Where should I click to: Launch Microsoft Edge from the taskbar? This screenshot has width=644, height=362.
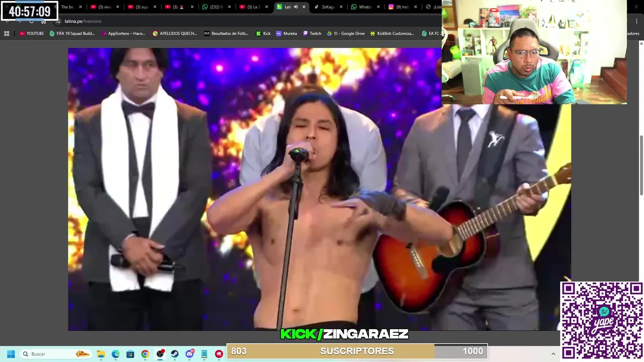116,354
